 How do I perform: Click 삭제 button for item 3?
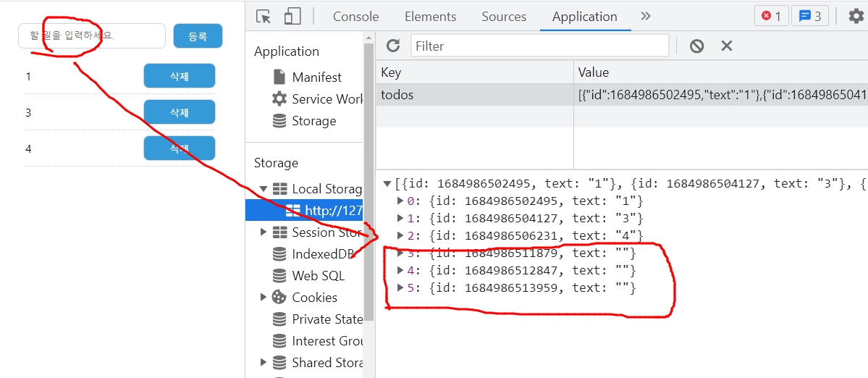tap(180, 112)
